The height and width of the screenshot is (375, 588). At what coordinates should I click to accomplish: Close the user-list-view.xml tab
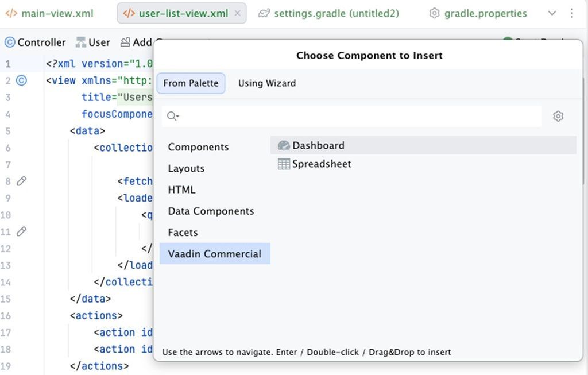(x=237, y=13)
